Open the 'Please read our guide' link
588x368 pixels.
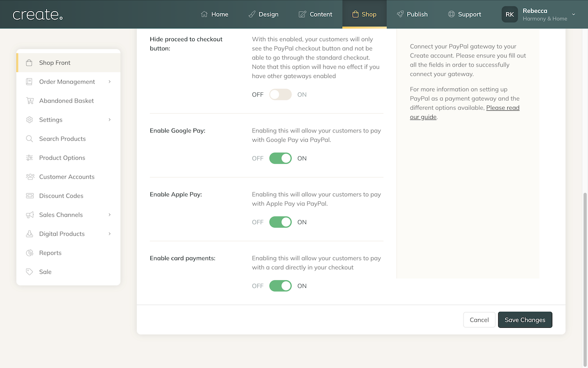pyautogui.click(x=465, y=112)
